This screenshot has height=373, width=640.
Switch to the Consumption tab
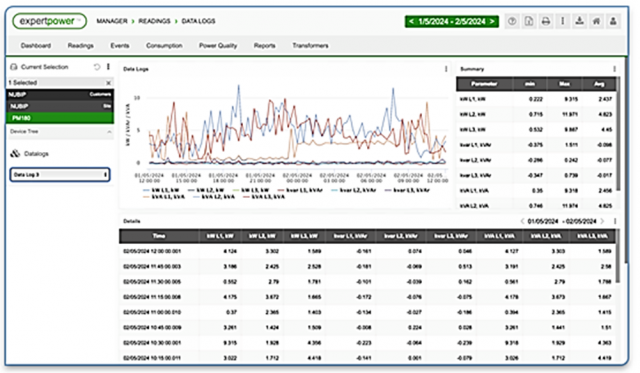[x=164, y=46]
